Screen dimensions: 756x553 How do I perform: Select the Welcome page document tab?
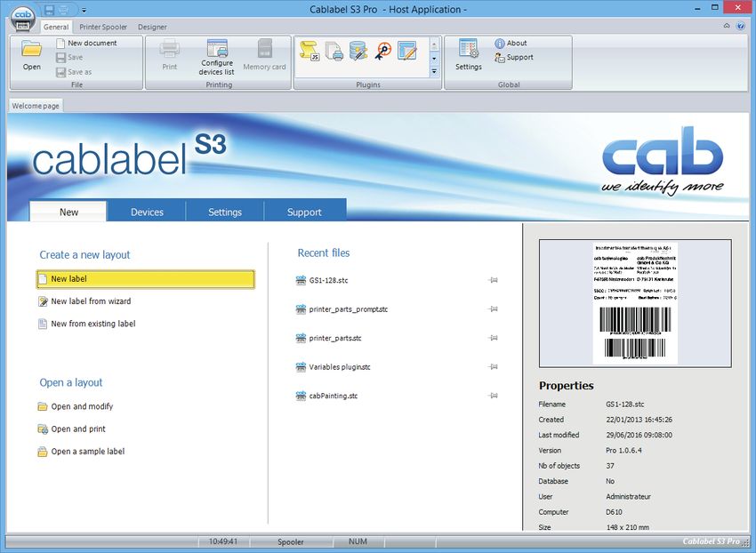tap(36, 106)
